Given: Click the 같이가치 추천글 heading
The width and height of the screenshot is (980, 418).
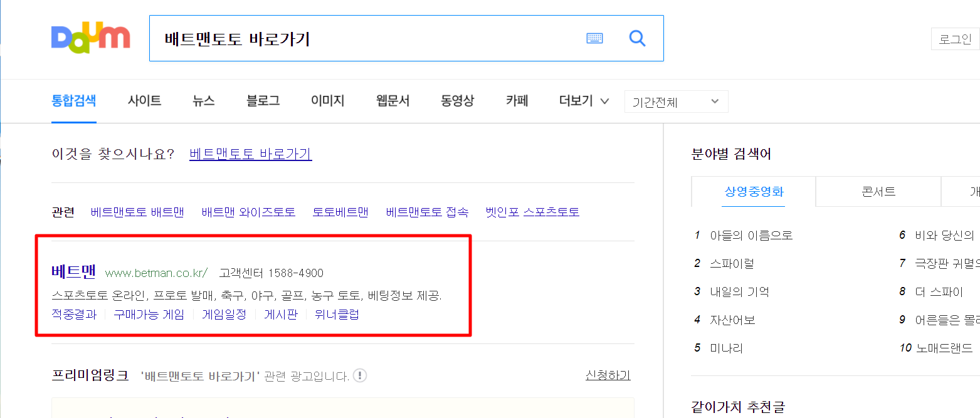Looking at the screenshot, I should point(737,407).
